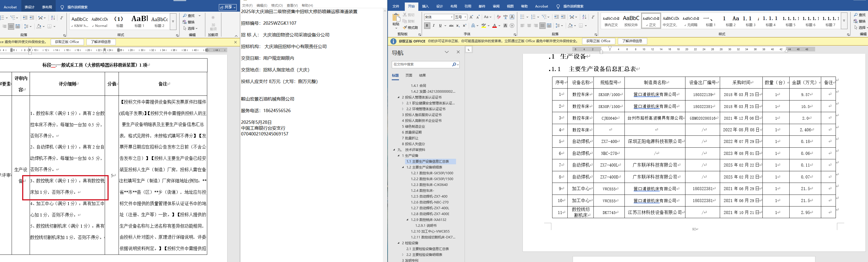Toggle Justify alignment in the right Word window

(x=542, y=26)
